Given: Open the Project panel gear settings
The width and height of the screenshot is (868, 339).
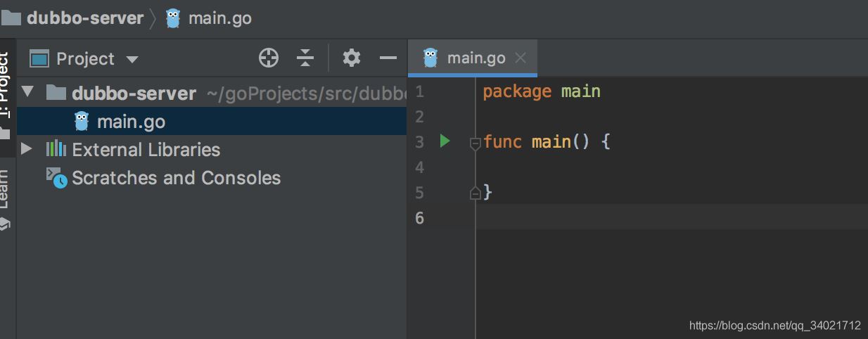Looking at the screenshot, I should tap(351, 58).
